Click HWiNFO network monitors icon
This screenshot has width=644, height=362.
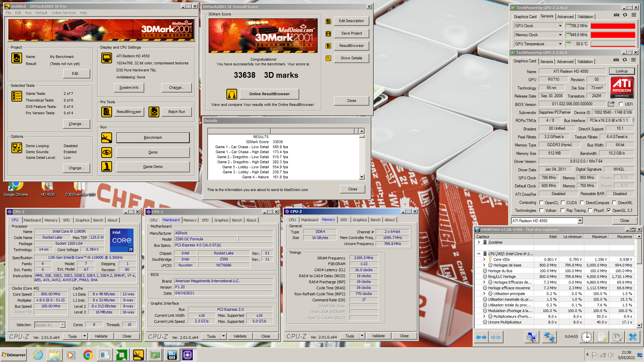549,337
